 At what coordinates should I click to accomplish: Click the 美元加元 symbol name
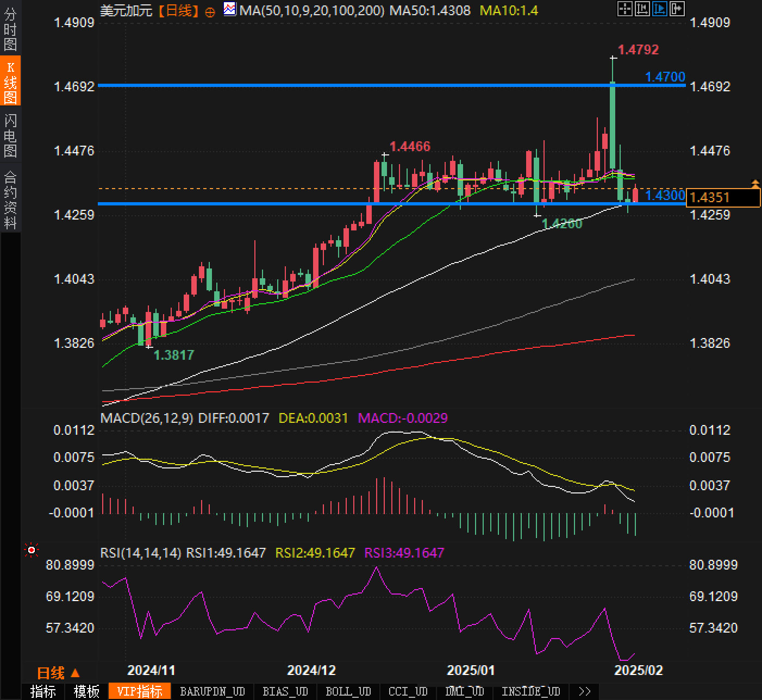click(x=127, y=10)
